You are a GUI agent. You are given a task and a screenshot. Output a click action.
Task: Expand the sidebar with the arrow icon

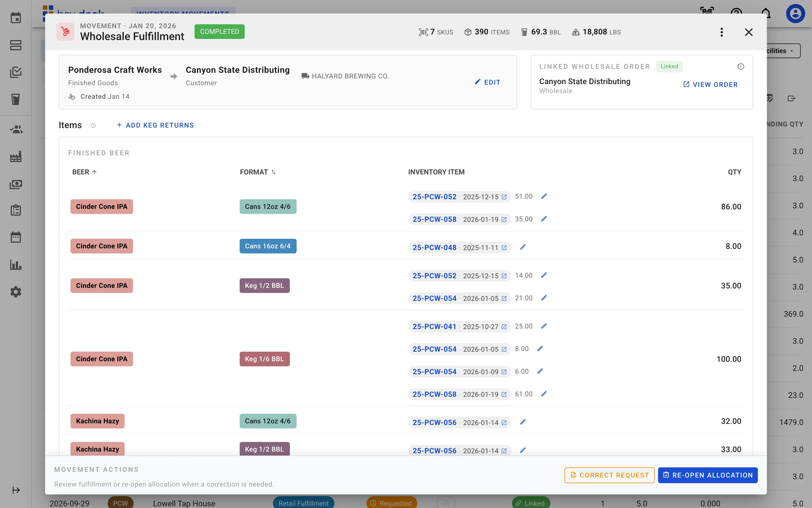[x=16, y=490]
